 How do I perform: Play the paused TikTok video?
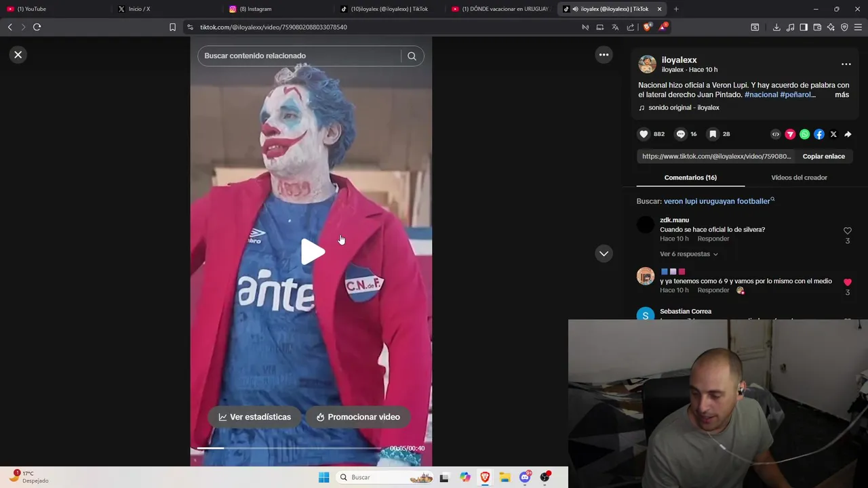[x=313, y=252]
